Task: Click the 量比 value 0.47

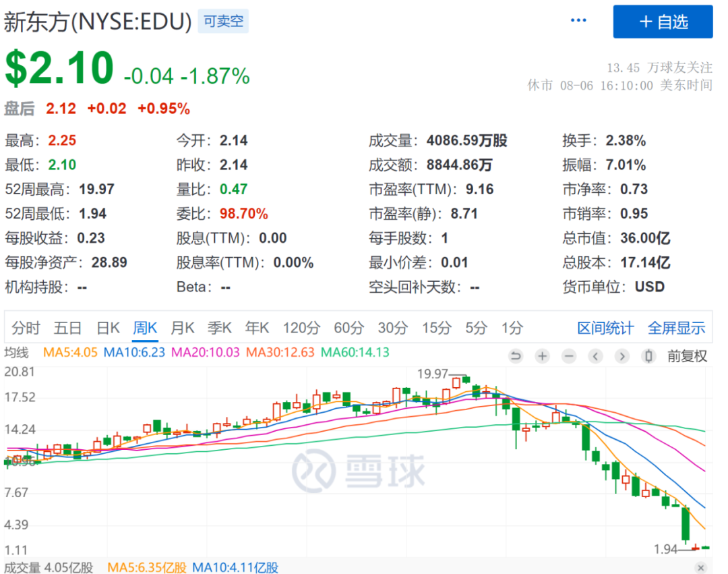Action: (x=233, y=189)
